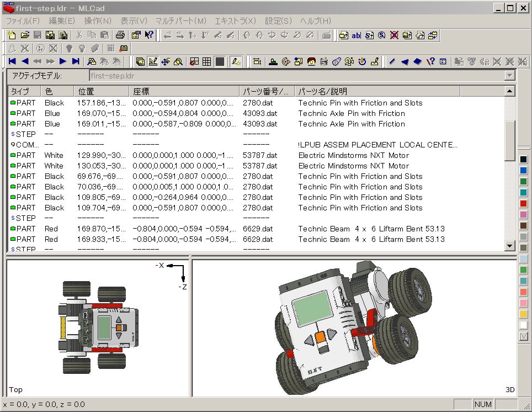Insert a rotation step icon
The height and width of the screenshot is (412, 532).
382,35
